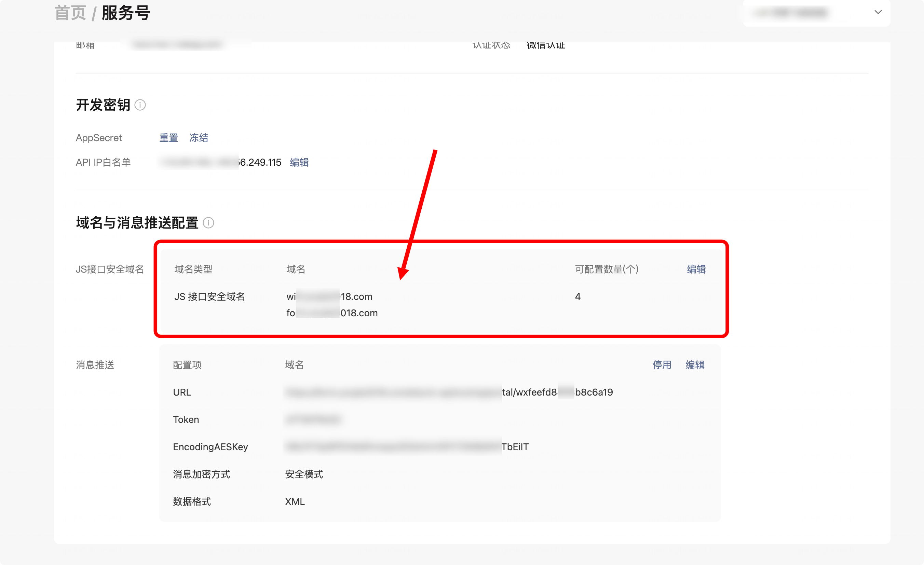Click 停用 for 消息推送

pyautogui.click(x=662, y=365)
